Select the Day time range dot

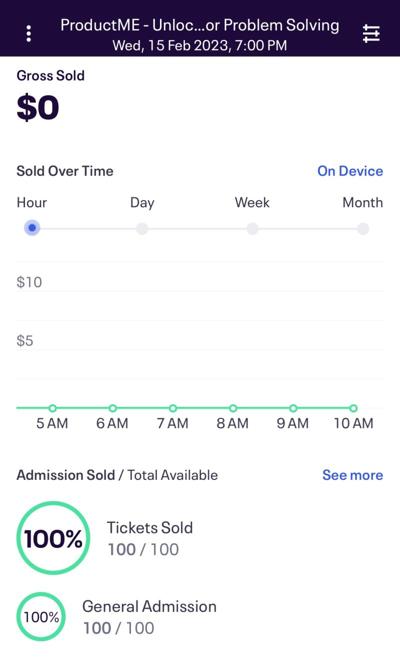click(x=142, y=229)
